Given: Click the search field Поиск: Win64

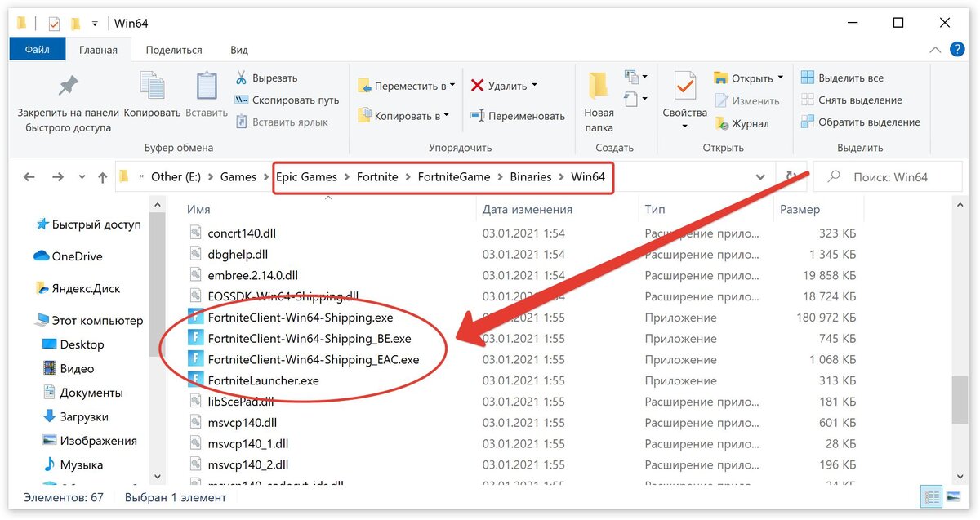Looking at the screenshot, I should [886, 177].
